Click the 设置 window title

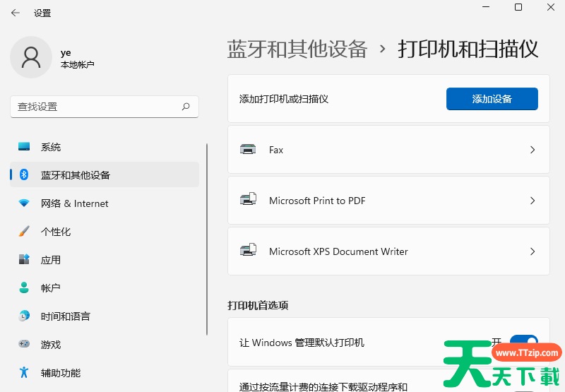coord(42,13)
